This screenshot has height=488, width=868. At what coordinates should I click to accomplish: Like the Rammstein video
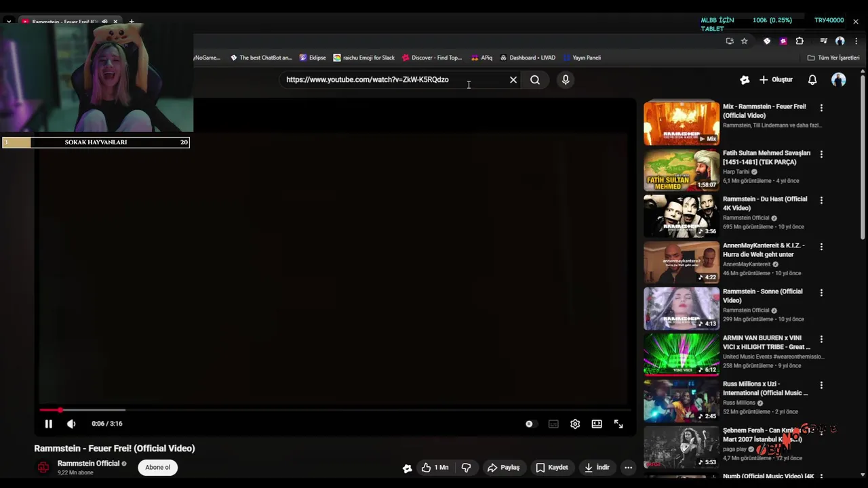point(435,467)
